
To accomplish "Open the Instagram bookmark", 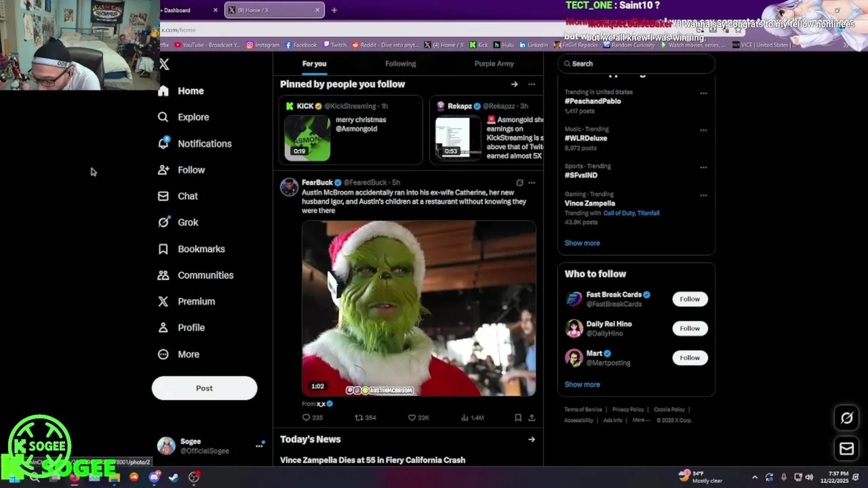I will (262, 45).
